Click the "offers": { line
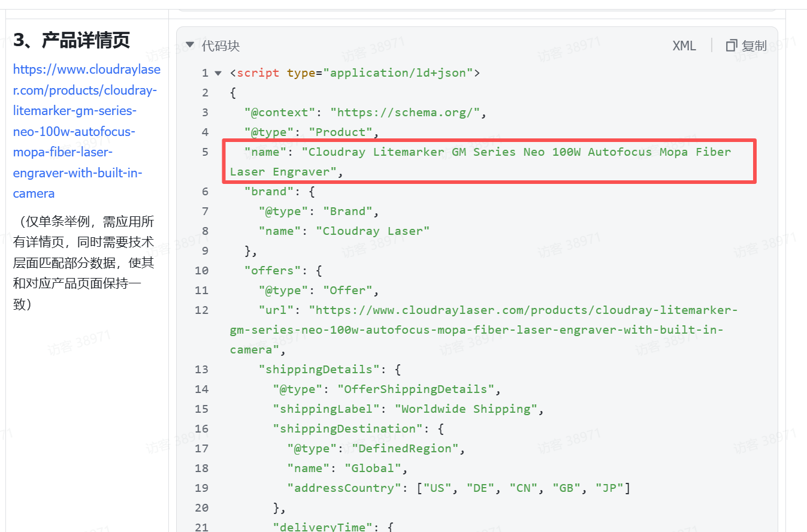The height and width of the screenshot is (532, 807). click(283, 271)
